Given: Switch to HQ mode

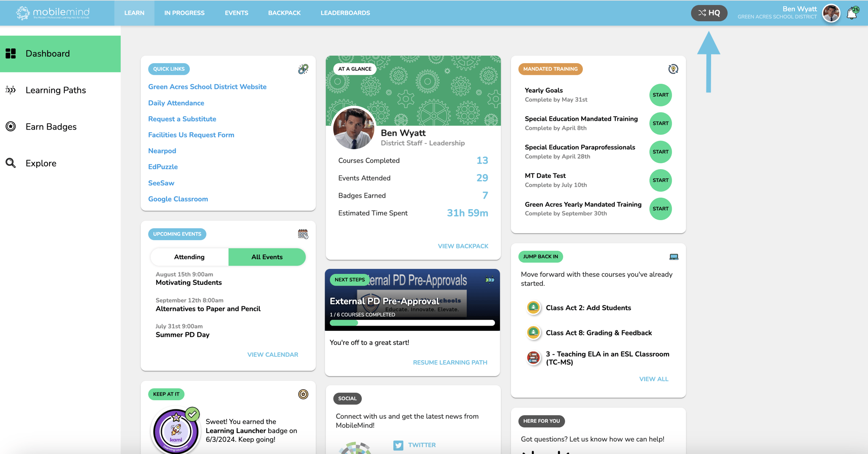Looking at the screenshot, I should click(709, 13).
